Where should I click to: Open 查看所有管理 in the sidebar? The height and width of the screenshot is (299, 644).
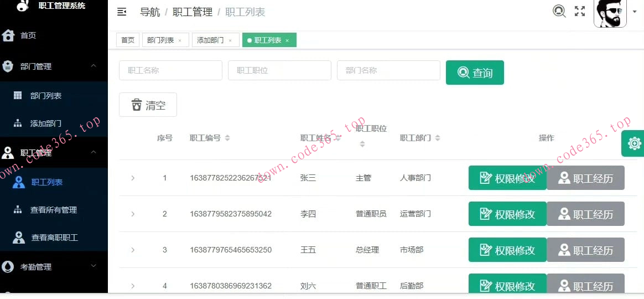click(x=54, y=210)
